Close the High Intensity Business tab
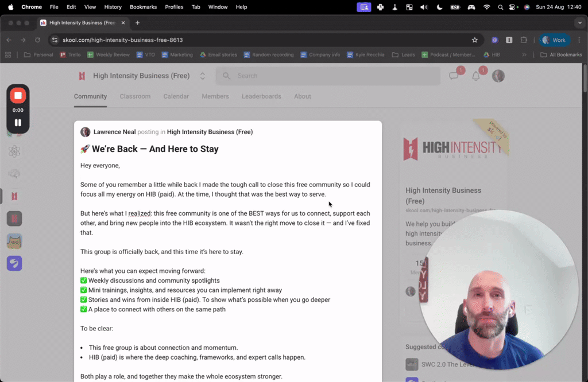Viewport: 588px width, 382px height. click(123, 23)
